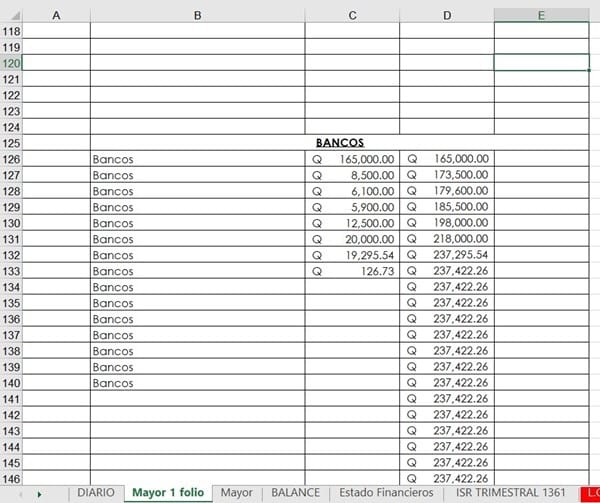Viewport: 600px width, 503px height.
Task: Click the Select All corner triangle
Action: [15, 16]
